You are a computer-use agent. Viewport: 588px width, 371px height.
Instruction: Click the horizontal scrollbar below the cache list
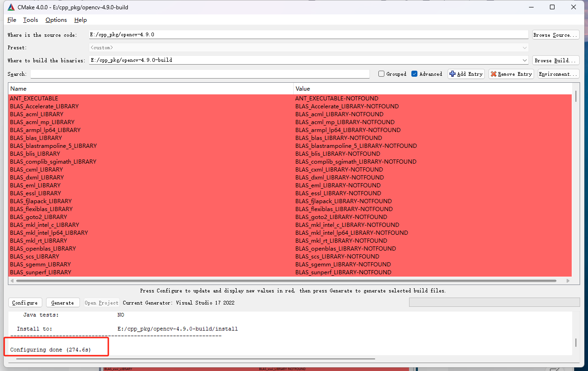tap(279, 280)
